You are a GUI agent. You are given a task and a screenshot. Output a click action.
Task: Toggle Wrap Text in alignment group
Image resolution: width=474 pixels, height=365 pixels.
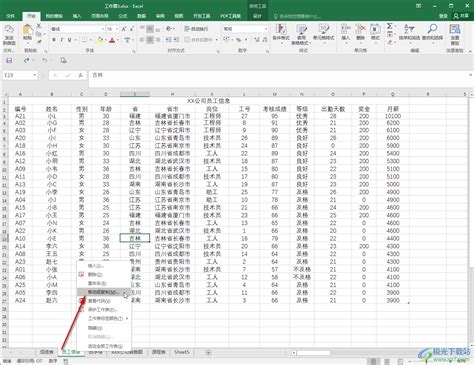pyautogui.click(x=196, y=29)
